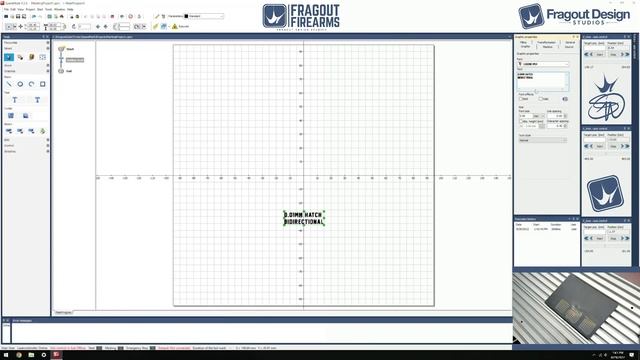Viewport: 640px width, 360px height.
Task: Switch to the General properties tab
Action: (x=570, y=42)
